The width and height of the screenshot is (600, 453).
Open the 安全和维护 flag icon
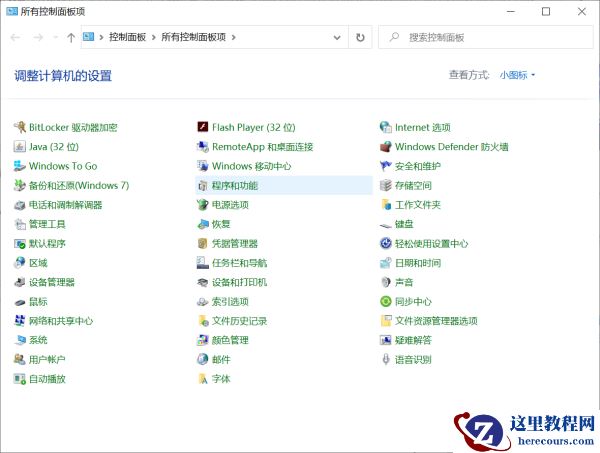385,166
